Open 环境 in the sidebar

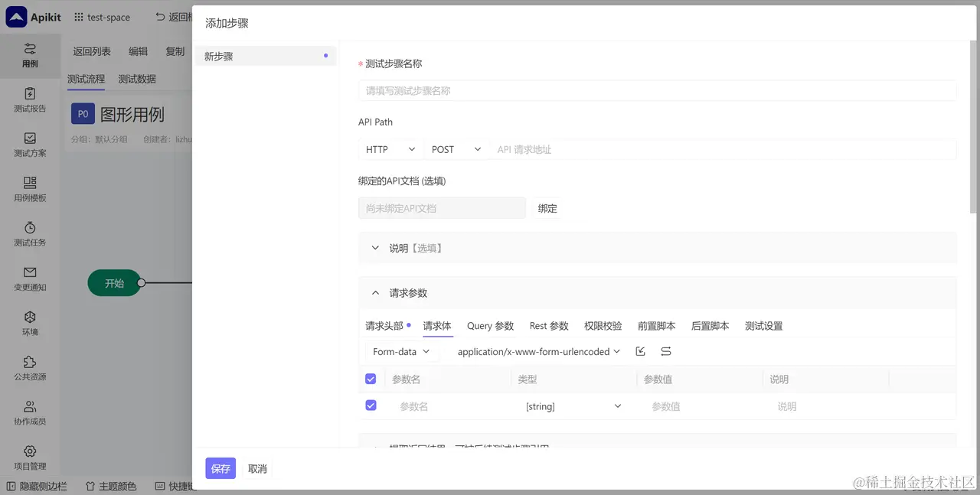(x=30, y=324)
